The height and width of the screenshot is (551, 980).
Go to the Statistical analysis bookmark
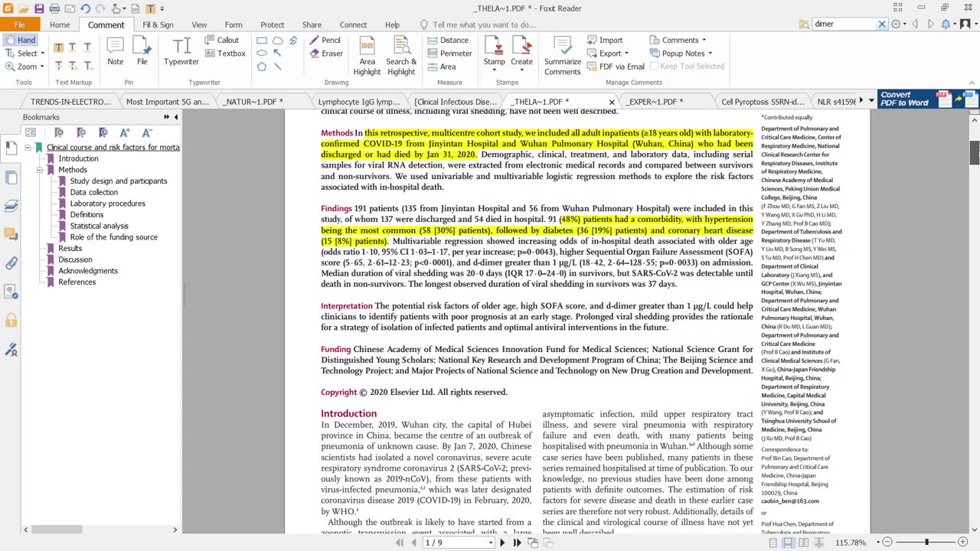pyautogui.click(x=100, y=226)
